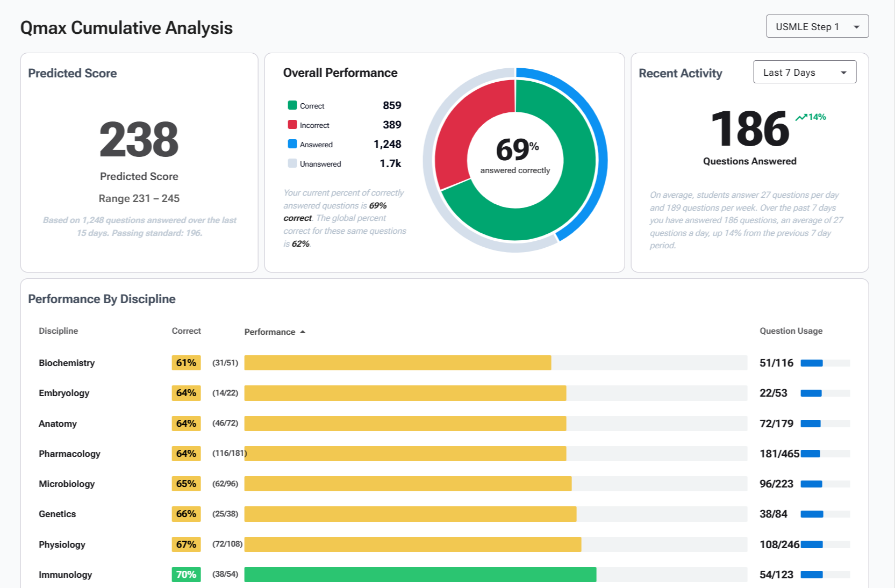Click the 186 questions answered number

point(750,129)
